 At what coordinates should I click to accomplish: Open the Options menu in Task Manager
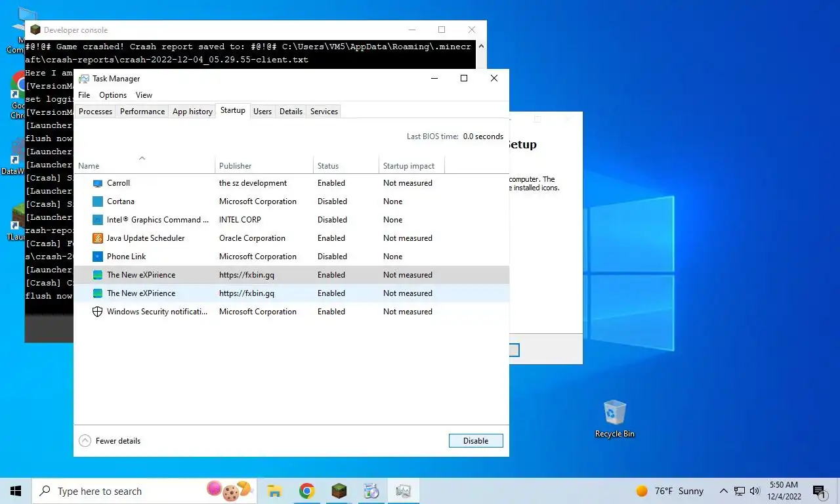[x=113, y=95]
